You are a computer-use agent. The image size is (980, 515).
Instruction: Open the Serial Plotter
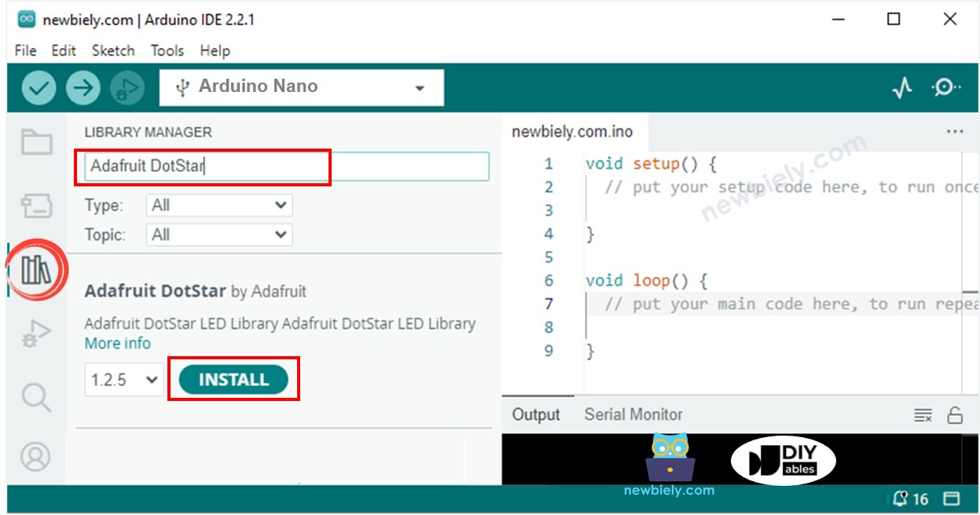(902, 87)
